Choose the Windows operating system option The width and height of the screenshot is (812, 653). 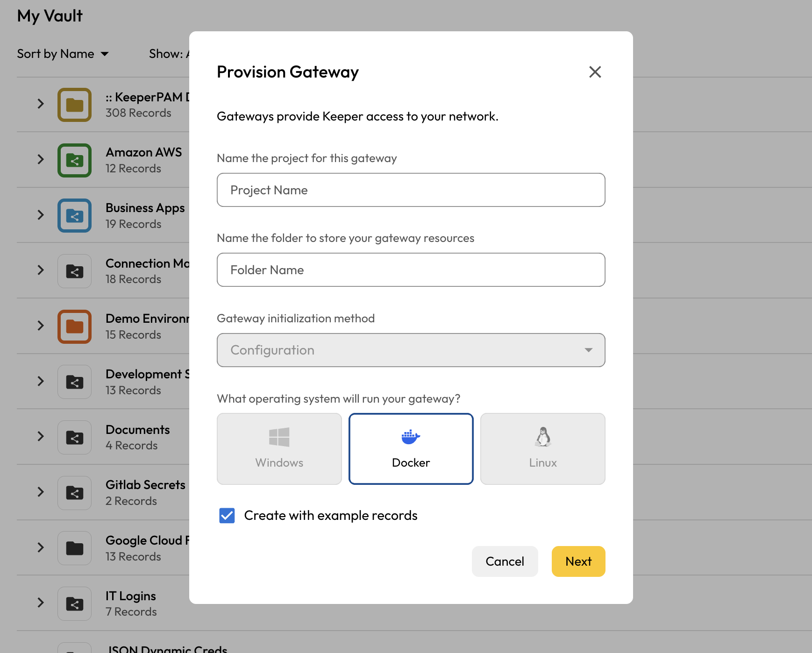pyautogui.click(x=279, y=448)
